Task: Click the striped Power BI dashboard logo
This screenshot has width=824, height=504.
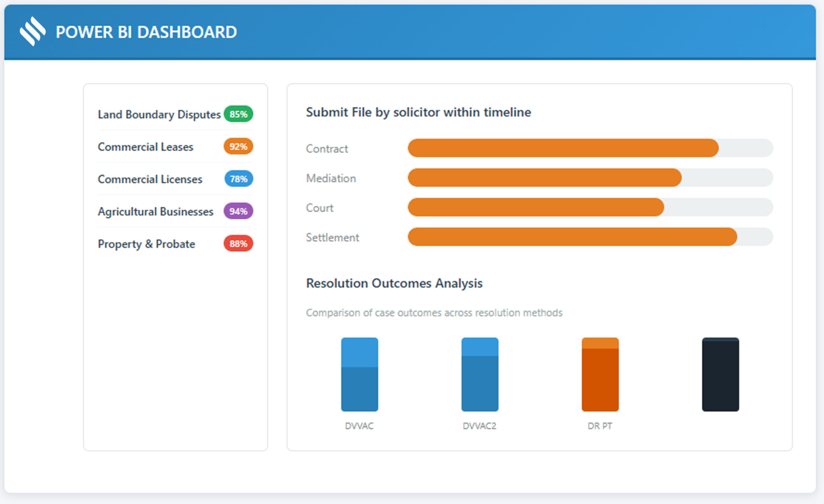Action: click(x=33, y=31)
